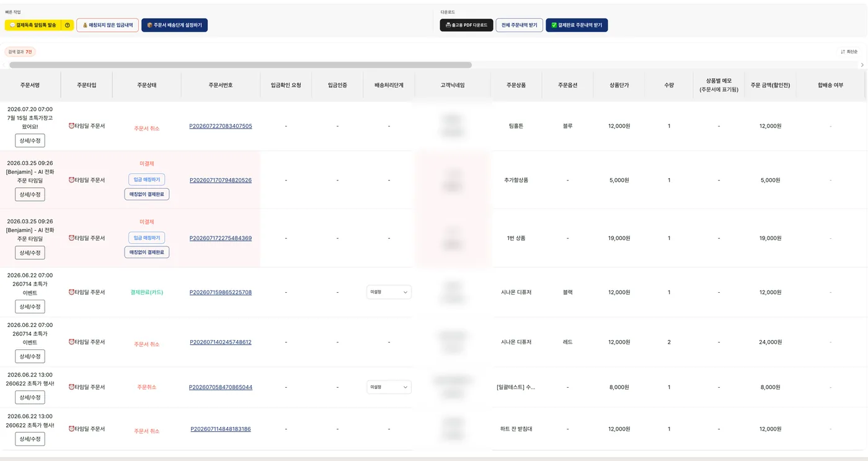The height and width of the screenshot is (461, 868).
Task: Click the 24,000원 order amount cell
Action: 770,342
